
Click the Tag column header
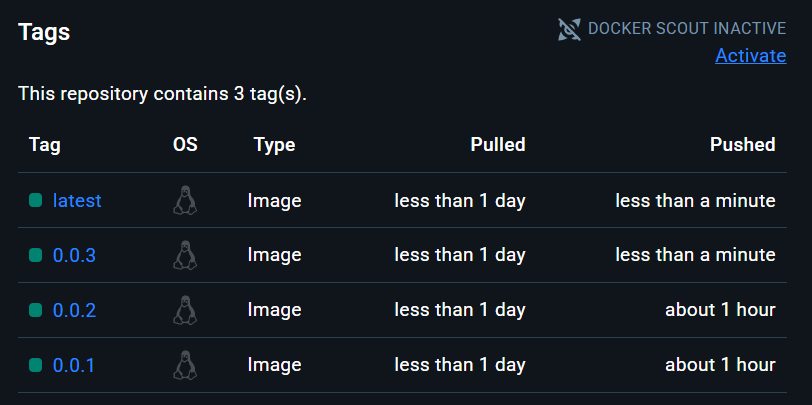[x=45, y=145]
